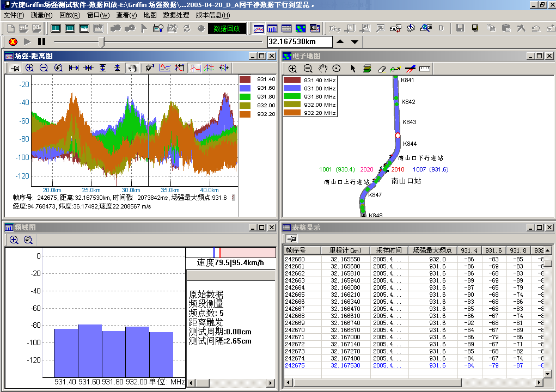Open the map layers stack icon

(x=367, y=69)
